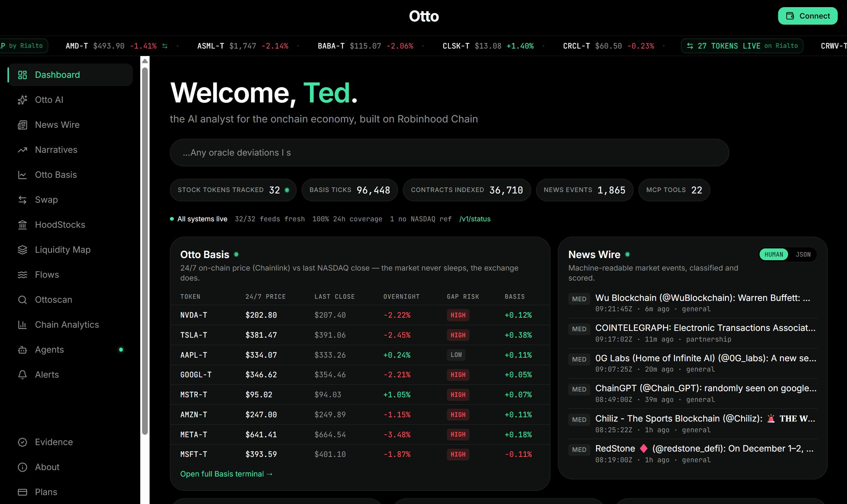The height and width of the screenshot is (504, 847).
Task: Open the ChainGPT news headline
Action: (706, 388)
